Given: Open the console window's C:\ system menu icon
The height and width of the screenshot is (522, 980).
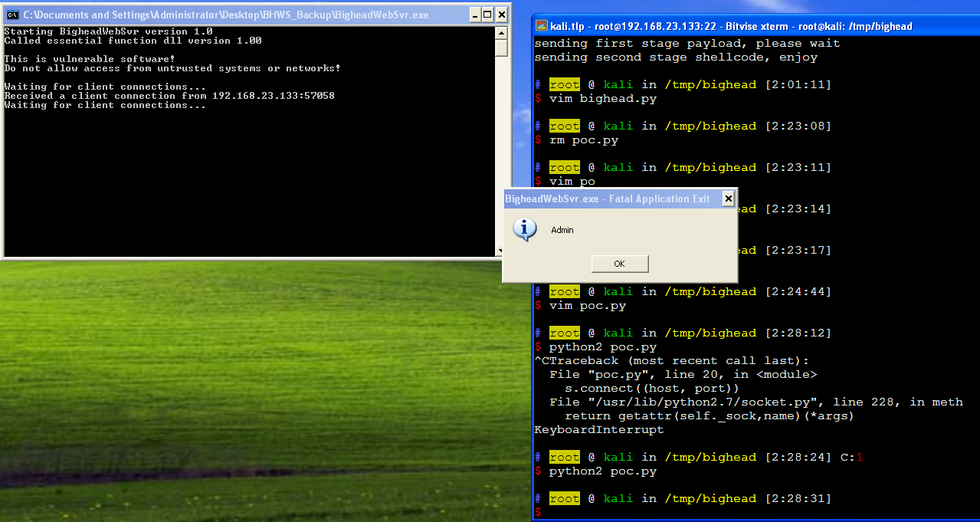Looking at the screenshot, I should 13,15.
